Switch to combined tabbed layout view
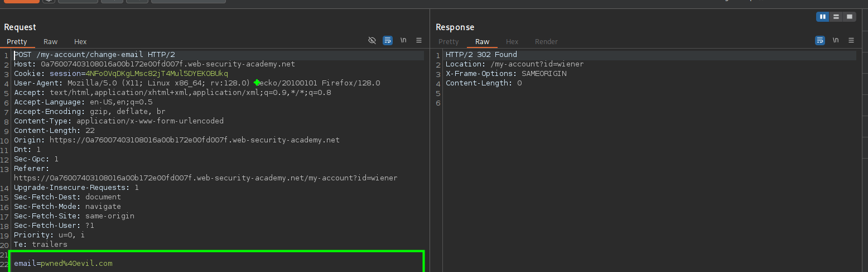Image resolution: width=868 pixels, height=272 pixels. click(x=849, y=17)
